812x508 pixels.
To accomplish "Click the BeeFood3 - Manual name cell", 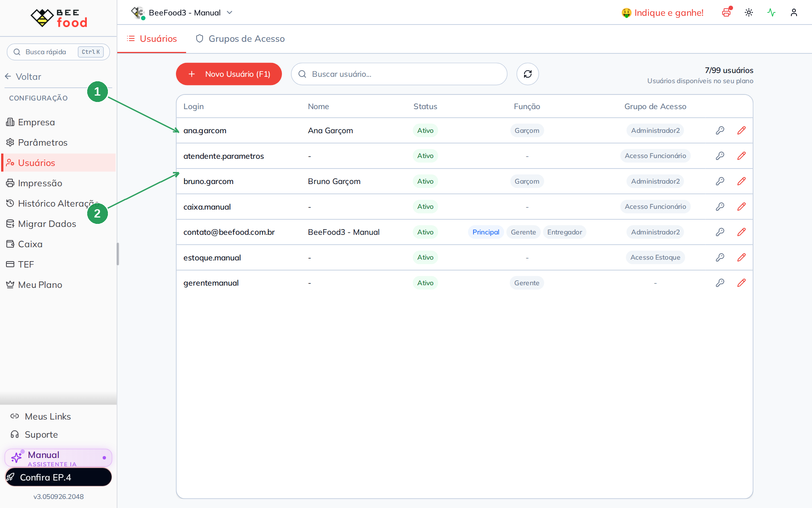I will click(x=344, y=232).
